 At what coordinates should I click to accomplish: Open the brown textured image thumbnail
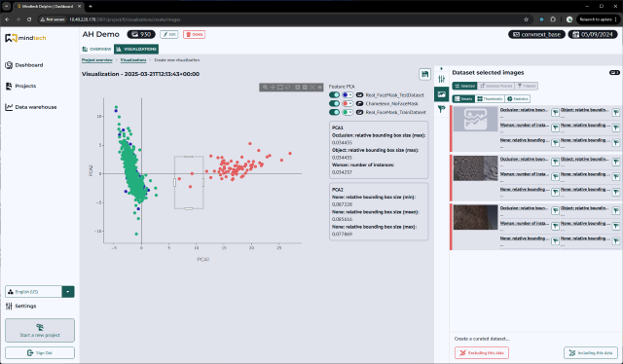coord(475,217)
